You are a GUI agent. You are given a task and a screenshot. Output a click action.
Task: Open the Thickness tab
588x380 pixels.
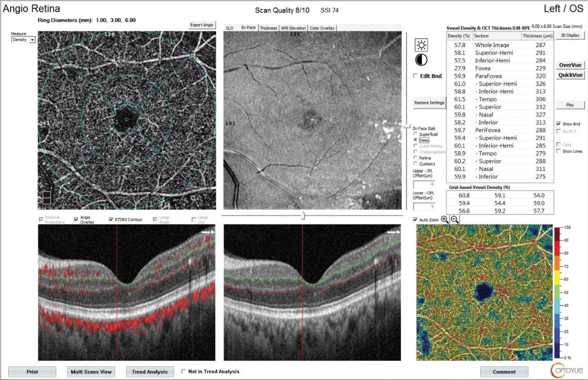[x=268, y=28]
